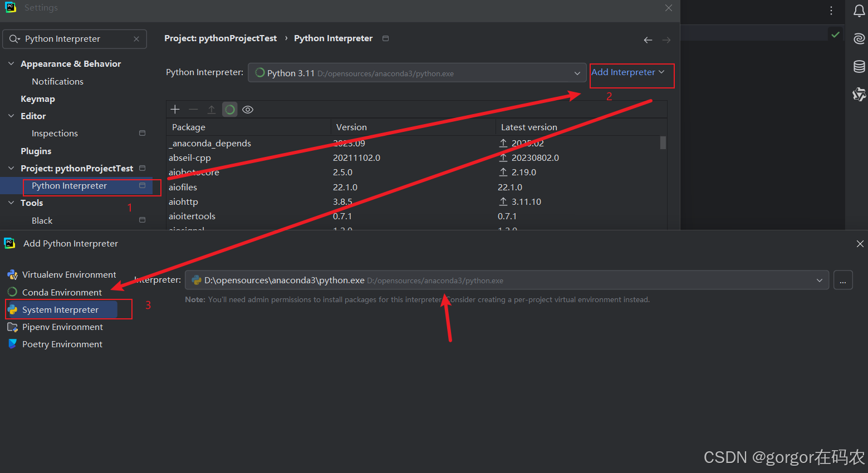
Task: Select the abseil-cpp package row
Action: pos(413,158)
